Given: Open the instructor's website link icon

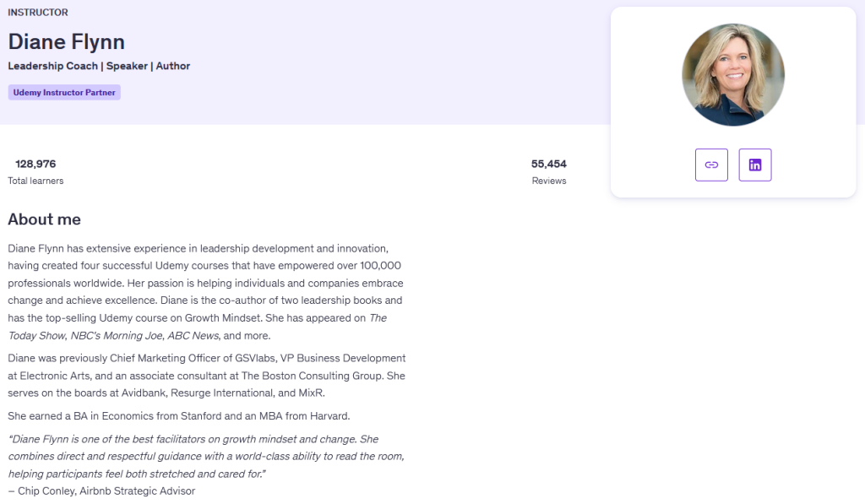Looking at the screenshot, I should tap(711, 165).
